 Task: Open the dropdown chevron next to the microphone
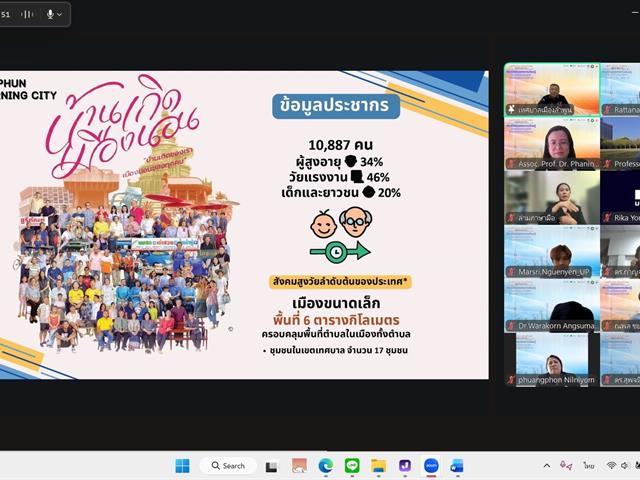(x=60, y=15)
